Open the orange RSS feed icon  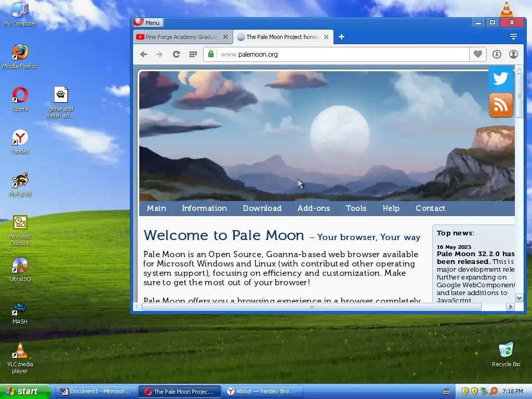501,105
